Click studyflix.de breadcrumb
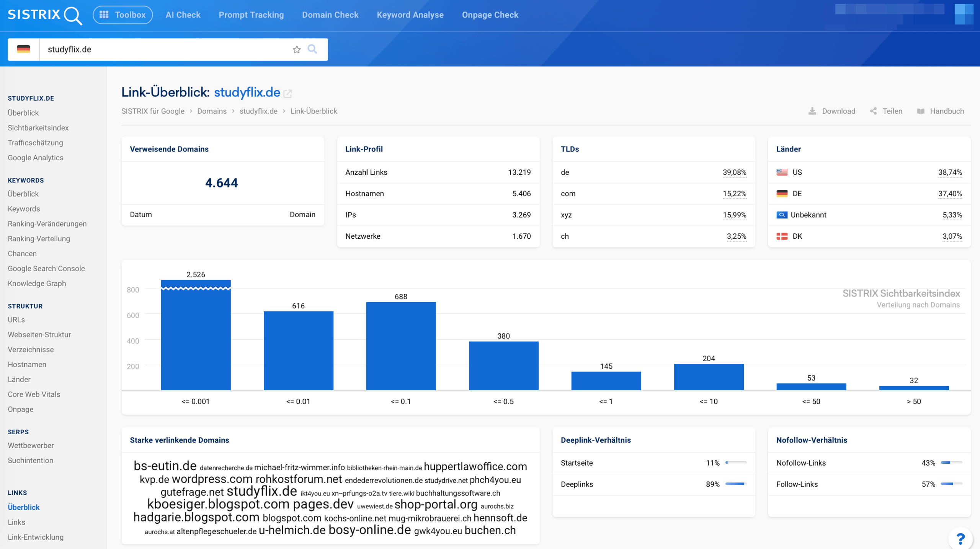The width and height of the screenshot is (980, 549). coord(258,111)
